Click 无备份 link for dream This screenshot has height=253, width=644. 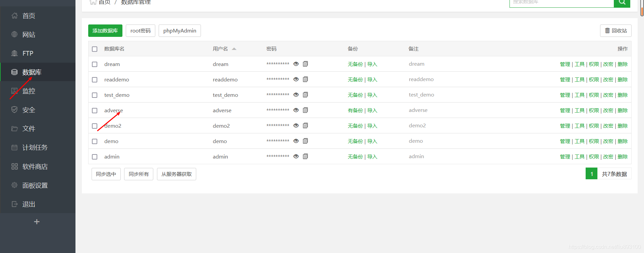355,64
